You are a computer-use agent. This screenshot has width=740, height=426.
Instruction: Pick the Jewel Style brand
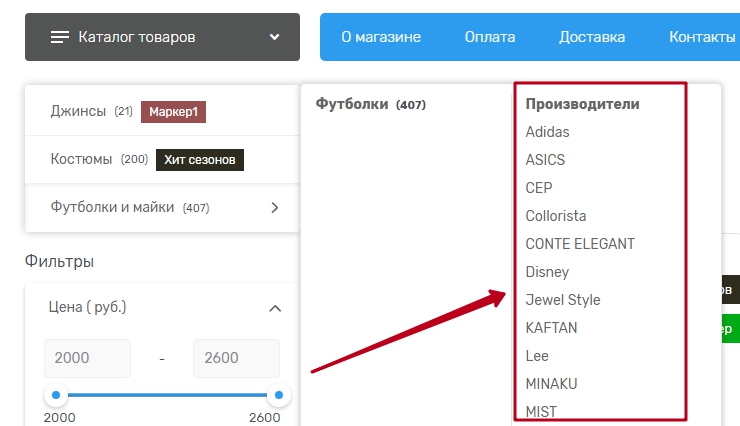tap(563, 300)
